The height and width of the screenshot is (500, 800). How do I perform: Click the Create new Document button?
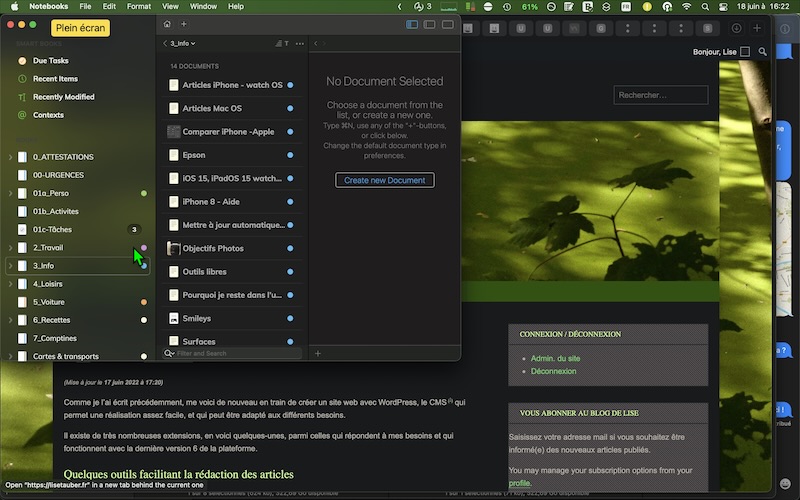point(385,180)
